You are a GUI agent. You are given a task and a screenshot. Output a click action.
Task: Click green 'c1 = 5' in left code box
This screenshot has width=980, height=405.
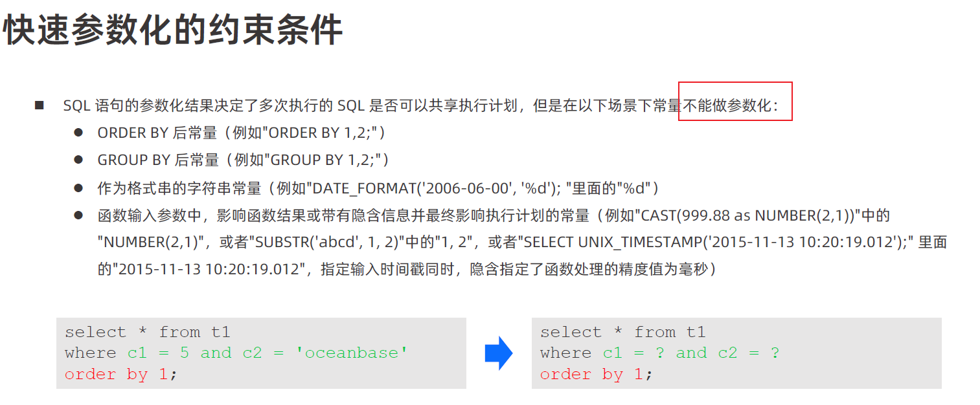159,353
